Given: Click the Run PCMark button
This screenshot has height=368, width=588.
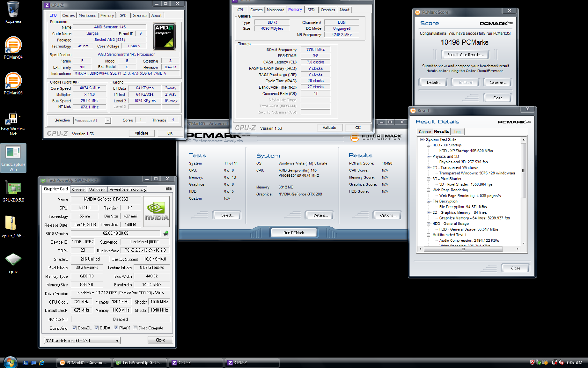Looking at the screenshot, I should point(294,233).
